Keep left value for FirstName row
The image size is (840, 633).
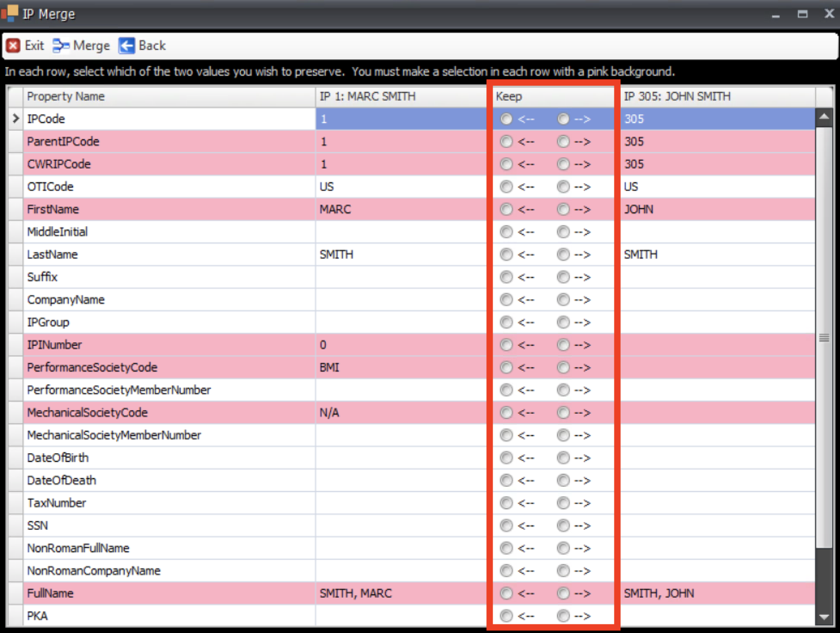pyautogui.click(x=506, y=209)
